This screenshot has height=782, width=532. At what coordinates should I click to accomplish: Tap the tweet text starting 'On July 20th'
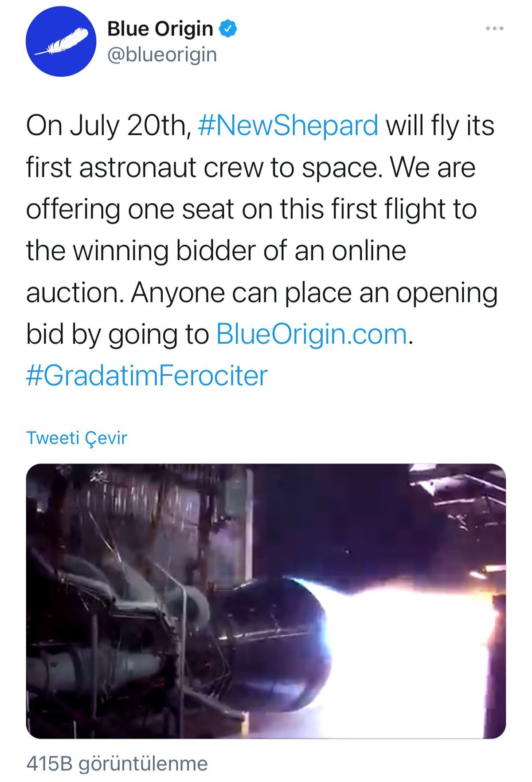click(262, 251)
